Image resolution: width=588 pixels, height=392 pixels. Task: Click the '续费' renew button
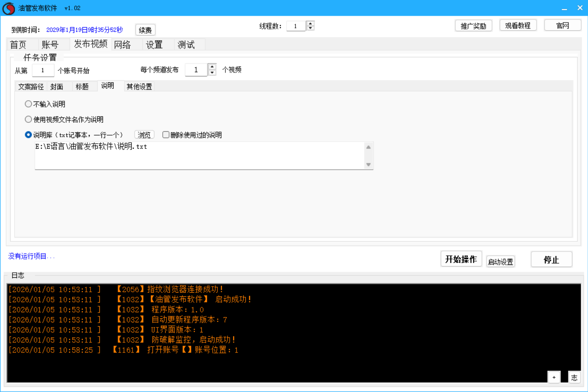[x=145, y=30]
